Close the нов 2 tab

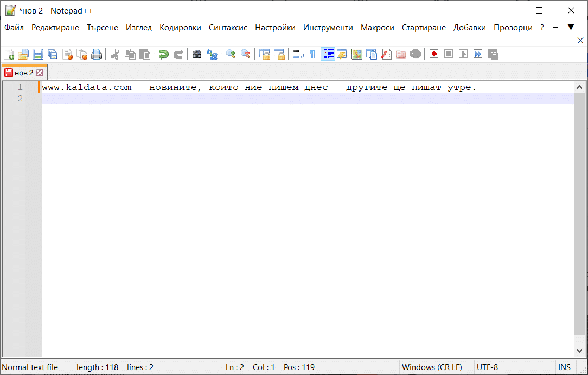point(40,73)
